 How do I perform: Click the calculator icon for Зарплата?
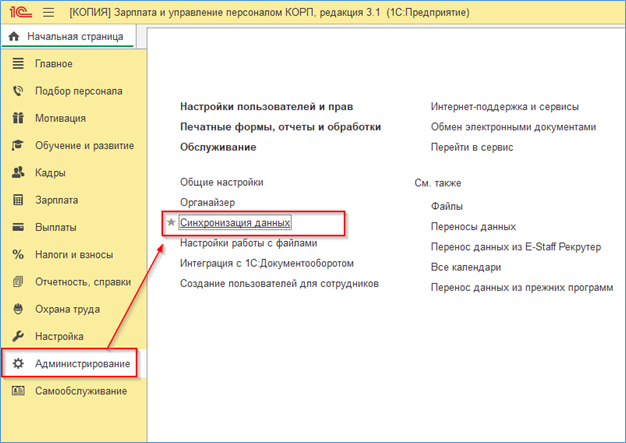pyautogui.click(x=18, y=200)
